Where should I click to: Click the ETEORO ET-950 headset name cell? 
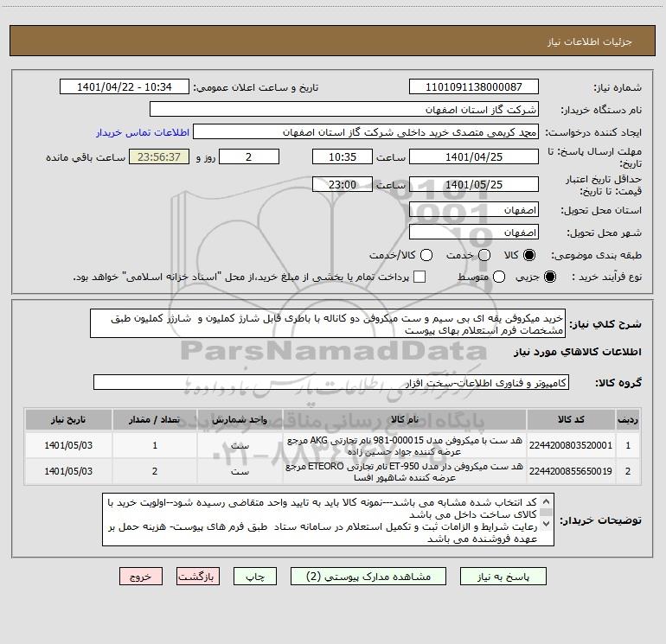click(x=405, y=471)
